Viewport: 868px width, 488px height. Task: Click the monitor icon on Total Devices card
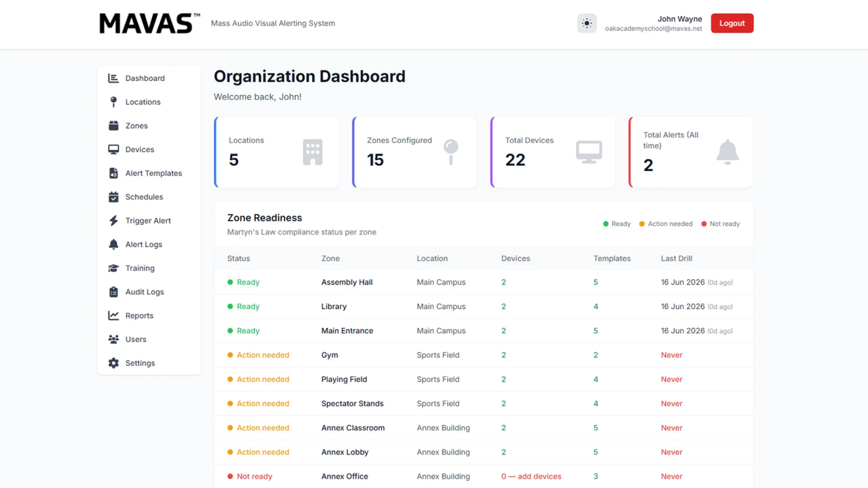pyautogui.click(x=589, y=152)
